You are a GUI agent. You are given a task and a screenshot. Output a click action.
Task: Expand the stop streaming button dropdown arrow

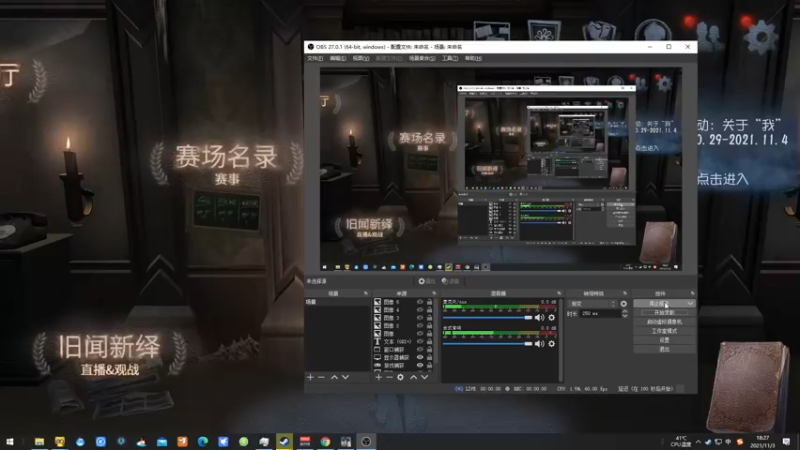pyautogui.click(x=690, y=304)
